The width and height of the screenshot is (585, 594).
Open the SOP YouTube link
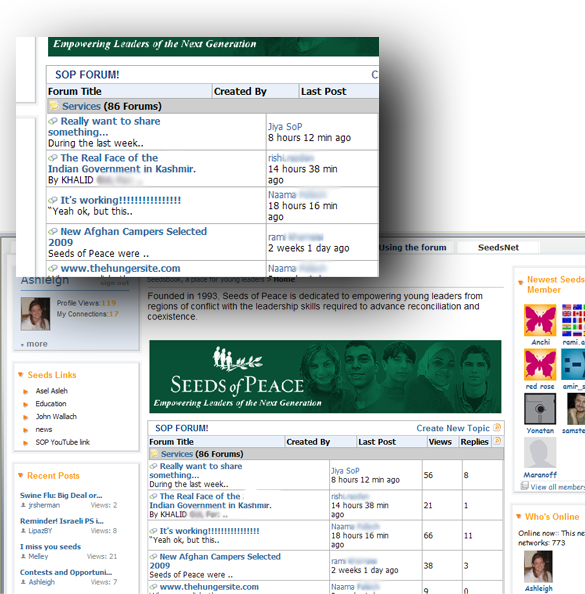[x=63, y=442]
